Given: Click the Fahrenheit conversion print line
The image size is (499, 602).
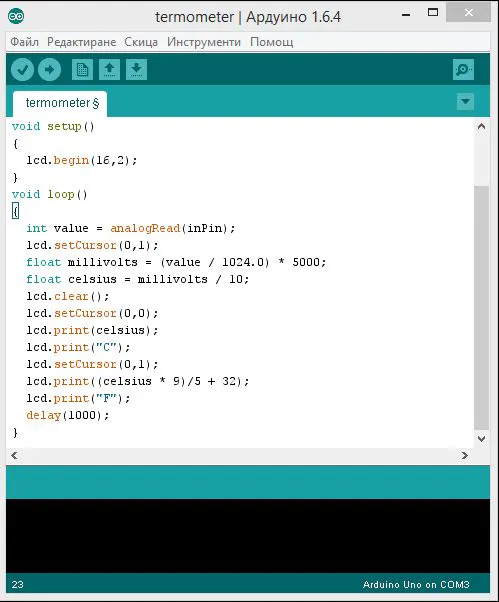Looking at the screenshot, I should coord(138,382).
